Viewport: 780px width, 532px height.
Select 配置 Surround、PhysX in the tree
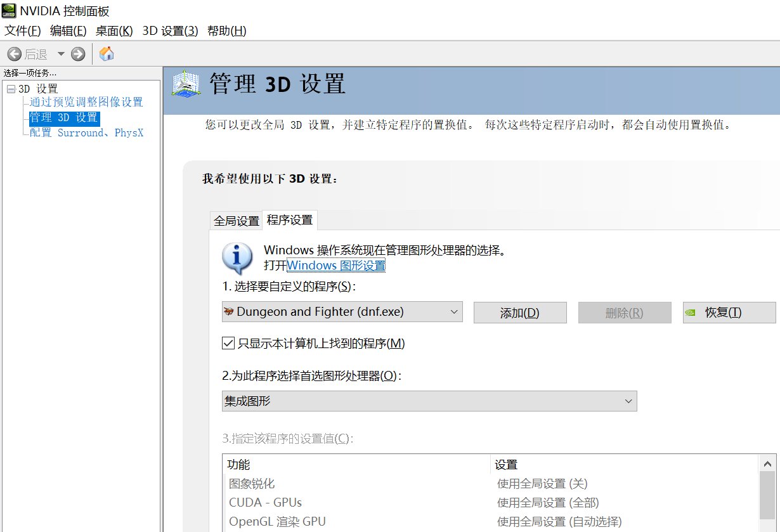tap(87, 133)
